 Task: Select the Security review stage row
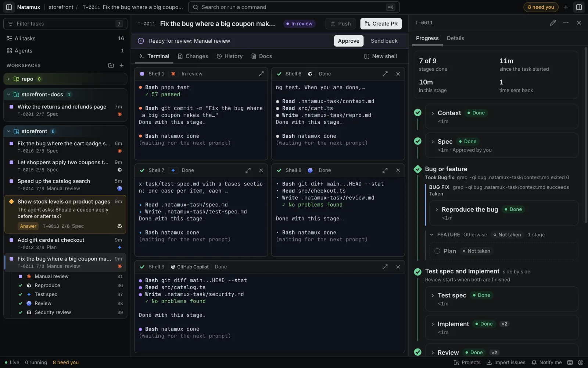point(71,312)
